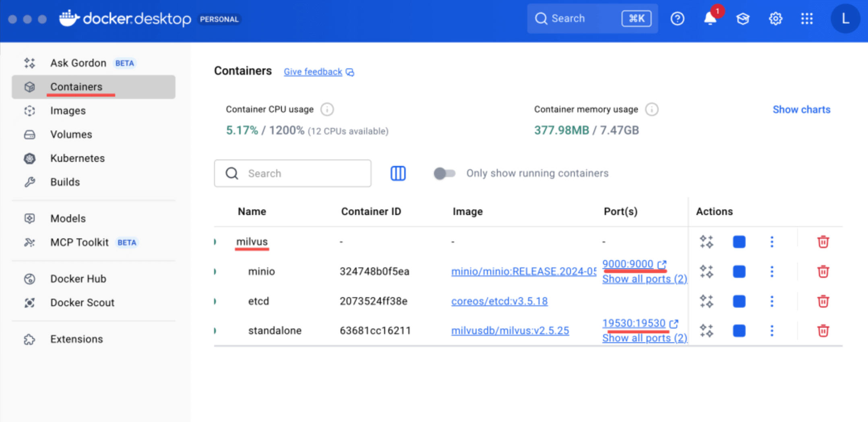Focus the containers Search field

[x=293, y=173]
